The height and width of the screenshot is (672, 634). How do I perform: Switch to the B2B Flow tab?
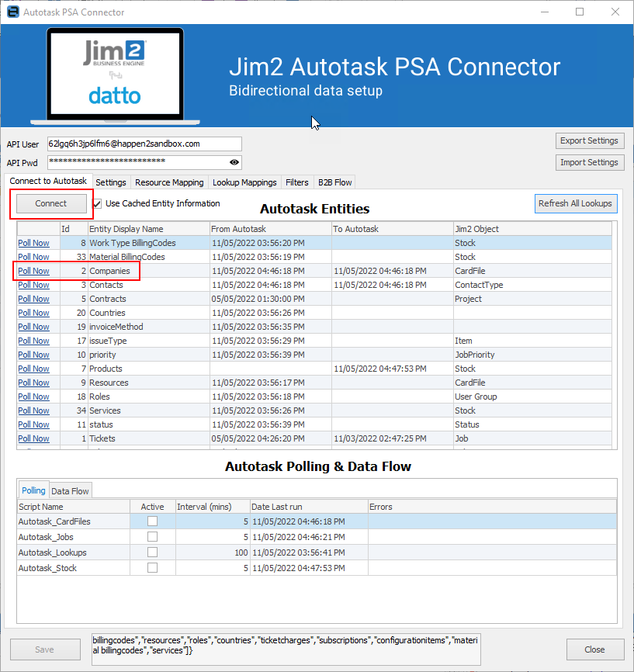coord(334,182)
